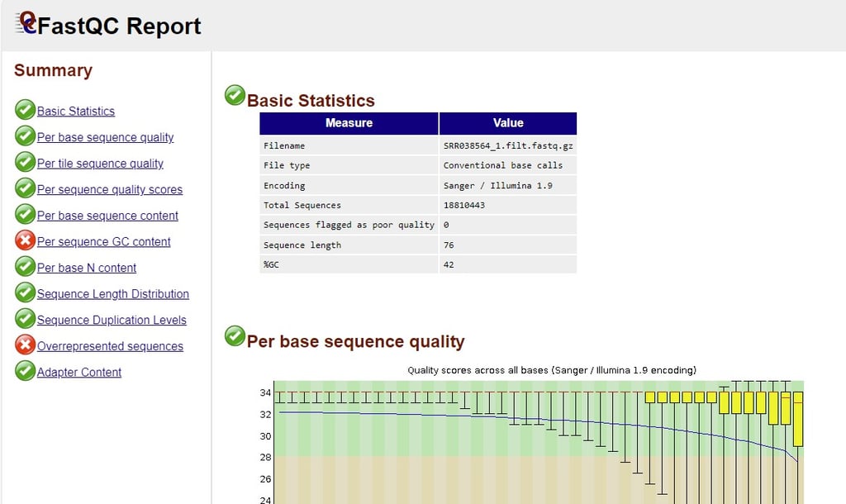Click pass icon next to Basic Statistics heading
Image resolution: width=846 pixels, height=504 pixels.
(x=235, y=95)
